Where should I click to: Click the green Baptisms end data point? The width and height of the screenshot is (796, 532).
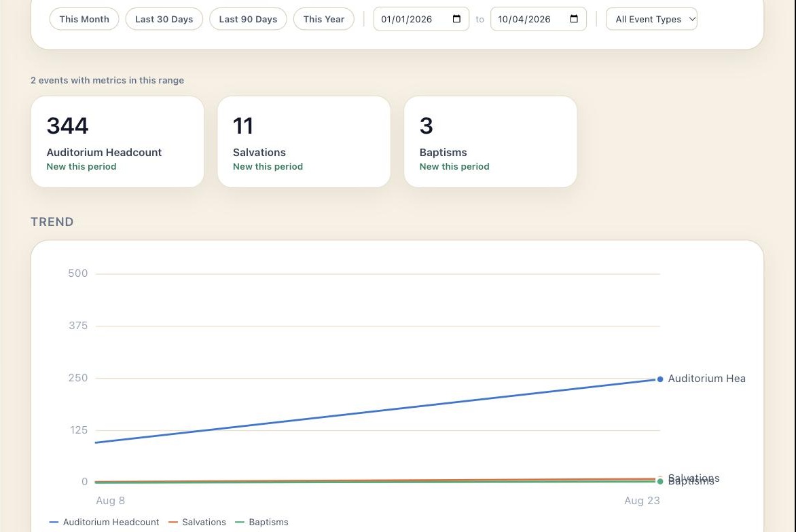tap(660, 481)
